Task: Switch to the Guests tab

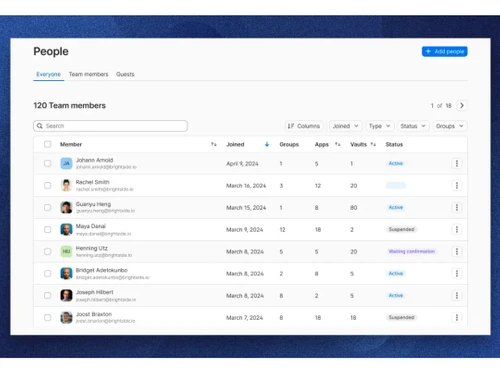Action: point(125,74)
